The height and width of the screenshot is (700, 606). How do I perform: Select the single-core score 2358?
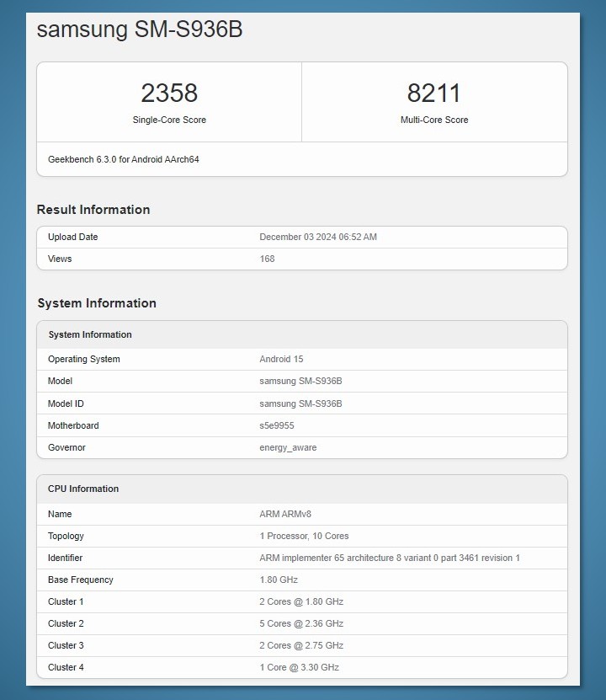click(169, 93)
